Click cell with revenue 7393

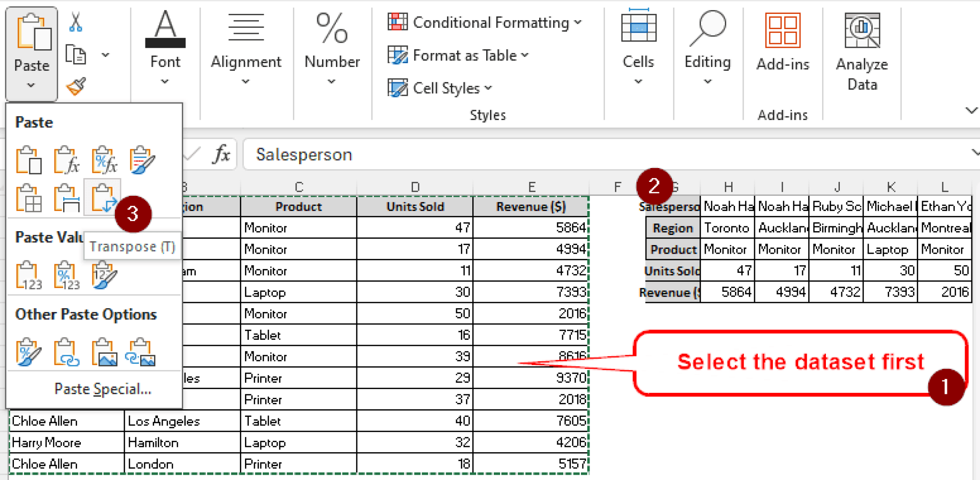pos(531,292)
